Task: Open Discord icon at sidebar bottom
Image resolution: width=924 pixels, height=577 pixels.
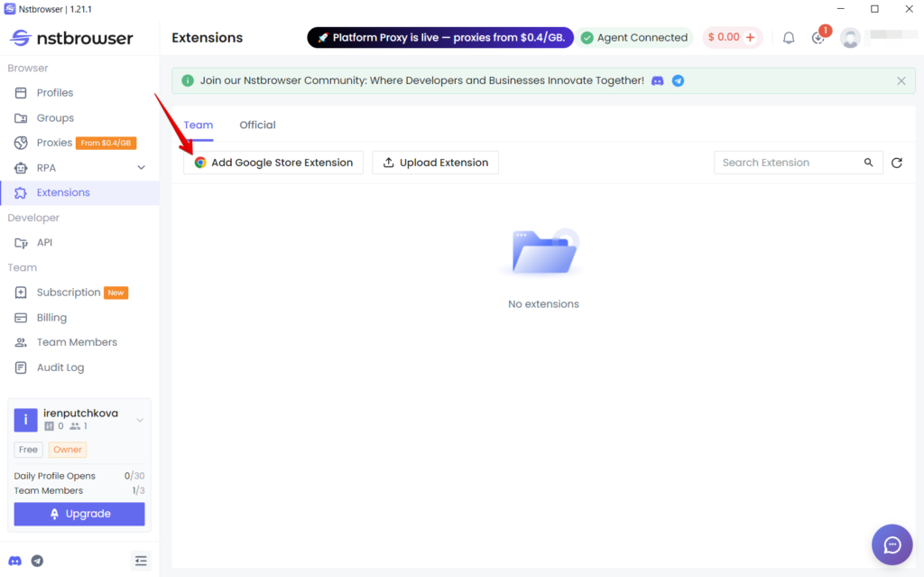Action: click(x=14, y=561)
